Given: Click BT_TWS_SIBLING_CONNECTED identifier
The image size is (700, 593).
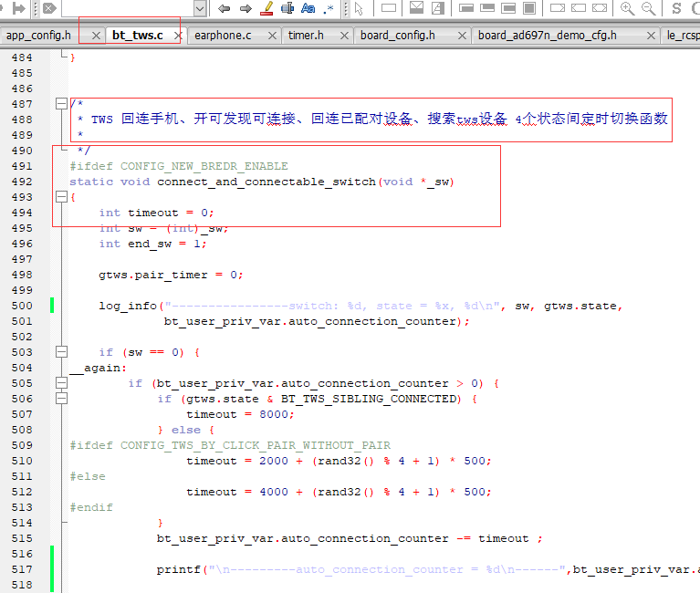Looking at the screenshot, I should pos(371,399).
